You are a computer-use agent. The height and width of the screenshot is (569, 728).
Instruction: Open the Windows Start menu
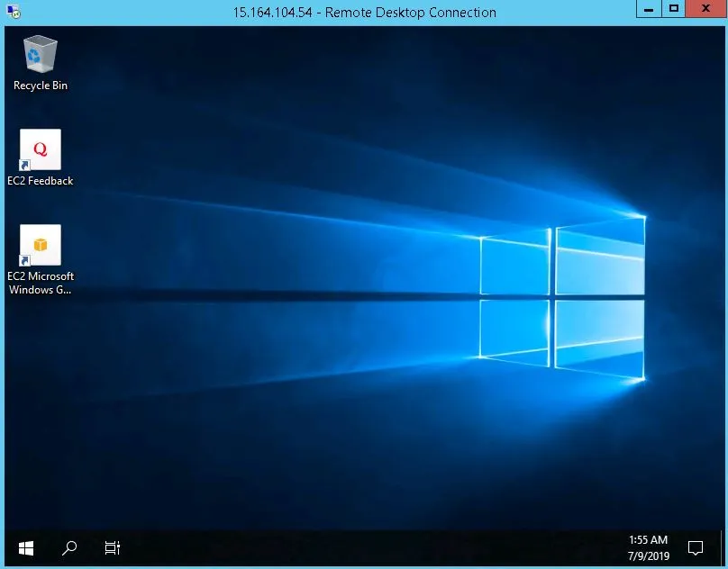pyautogui.click(x=26, y=548)
